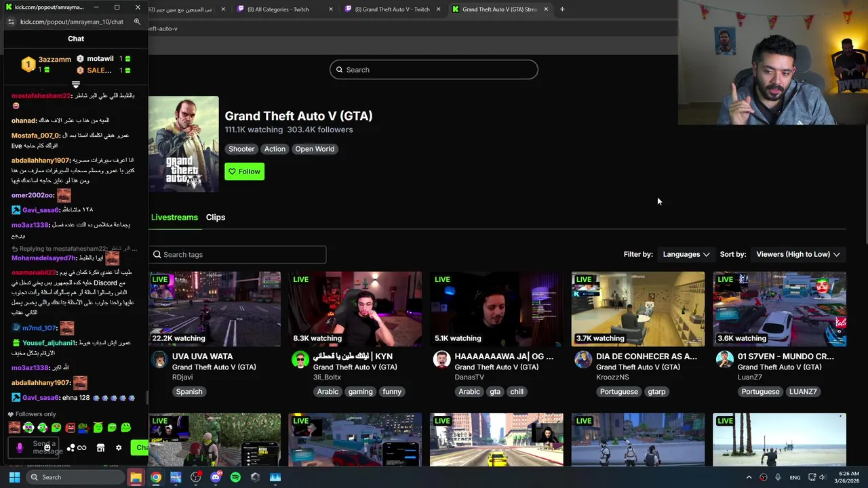Click the gtarp tag under KroozzNS
This screenshot has width=868, height=488.
[656, 392]
